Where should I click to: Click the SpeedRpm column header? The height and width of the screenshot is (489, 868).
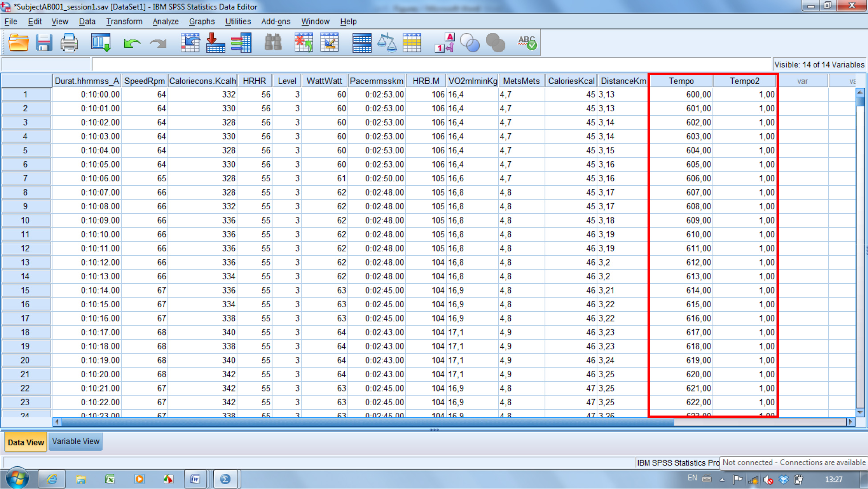pyautogui.click(x=144, y=81)
